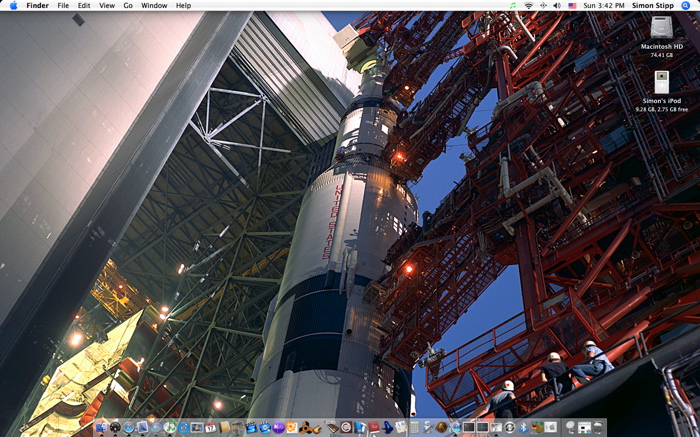Open the Apple menu

(x=13, y=5)
